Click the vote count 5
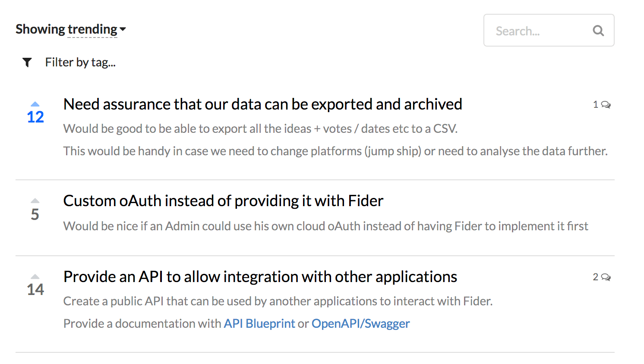 coord(35,214)
